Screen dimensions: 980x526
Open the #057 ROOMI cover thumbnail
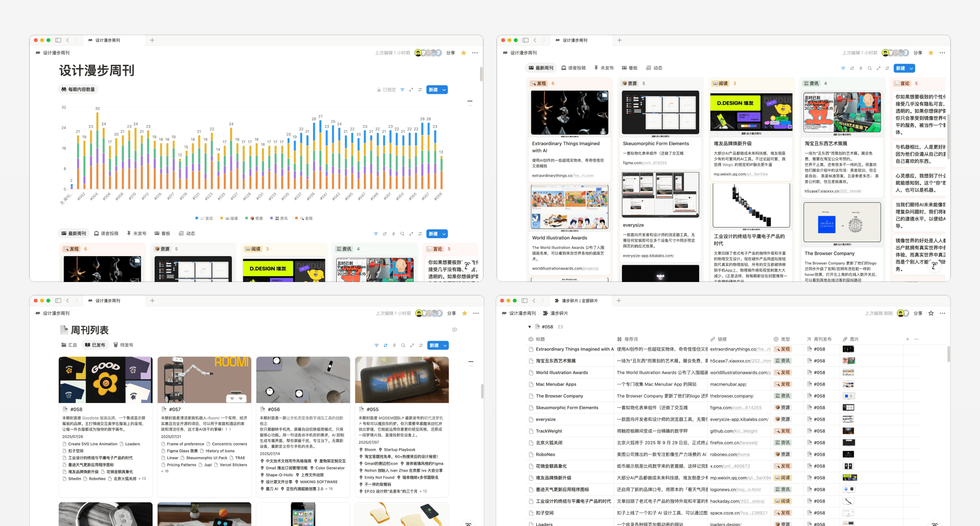(x=204, y=380)
